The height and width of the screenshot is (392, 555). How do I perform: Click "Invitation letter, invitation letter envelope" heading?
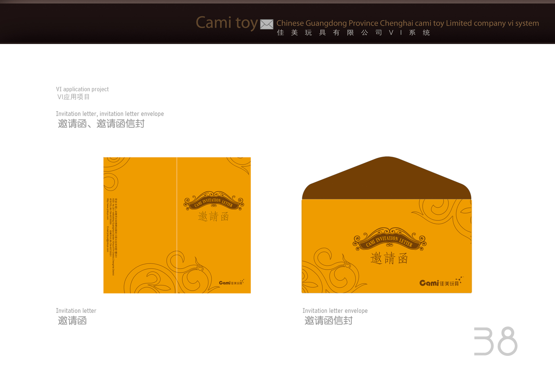coord(110,114)
